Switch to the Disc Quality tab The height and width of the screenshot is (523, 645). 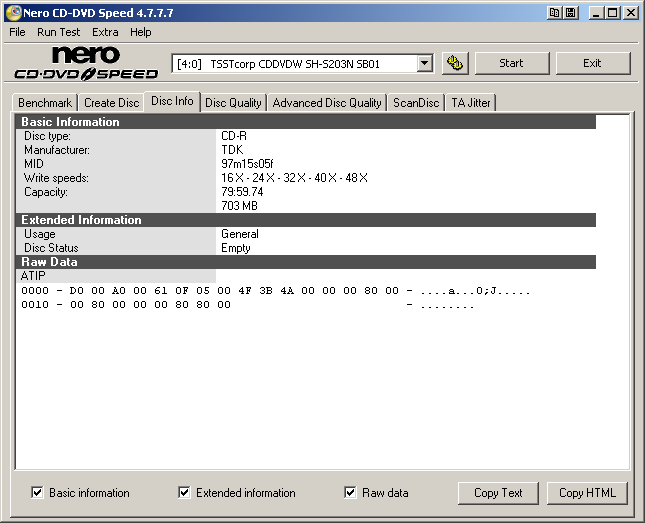tap(233, 103)
